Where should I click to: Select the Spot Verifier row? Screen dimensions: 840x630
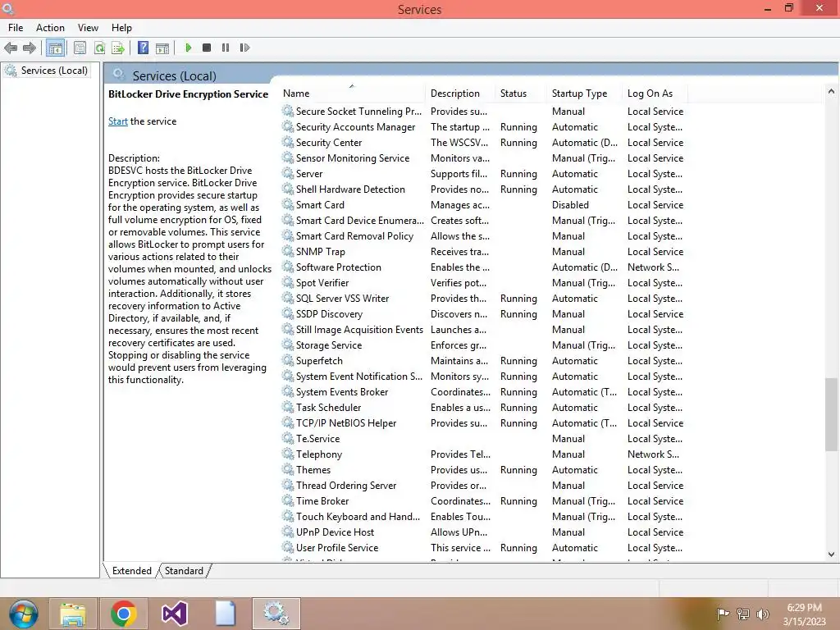coord(483,282)
